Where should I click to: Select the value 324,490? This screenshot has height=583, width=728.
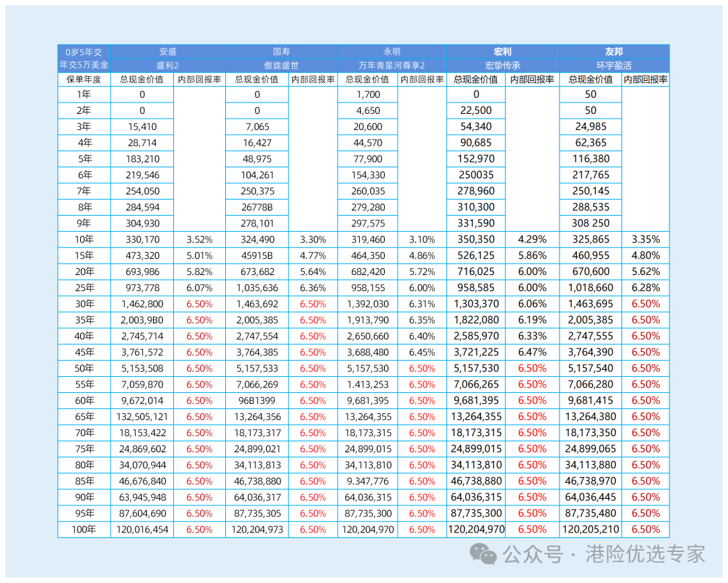tap(257, 239)
